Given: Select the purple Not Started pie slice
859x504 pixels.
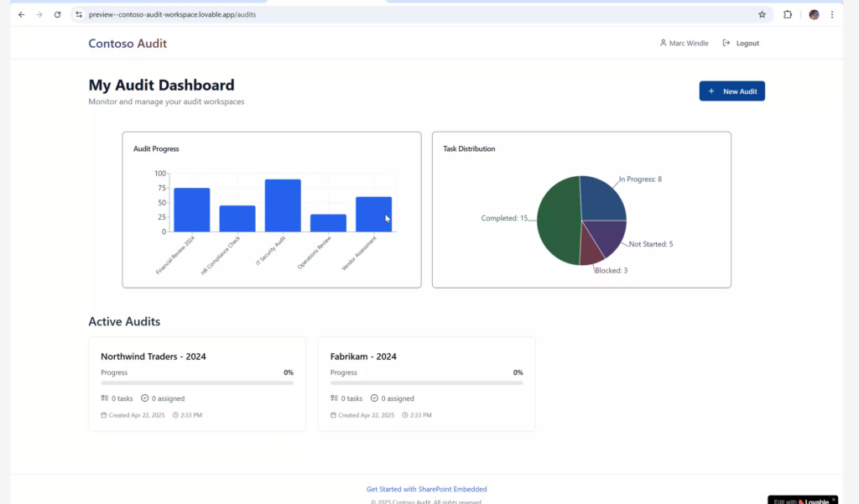Looking at the screenshot, I should (608, 235).
